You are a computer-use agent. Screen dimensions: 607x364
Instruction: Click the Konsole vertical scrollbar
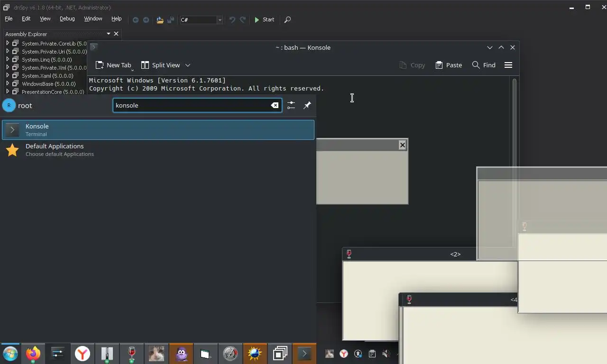pos(515,163)
